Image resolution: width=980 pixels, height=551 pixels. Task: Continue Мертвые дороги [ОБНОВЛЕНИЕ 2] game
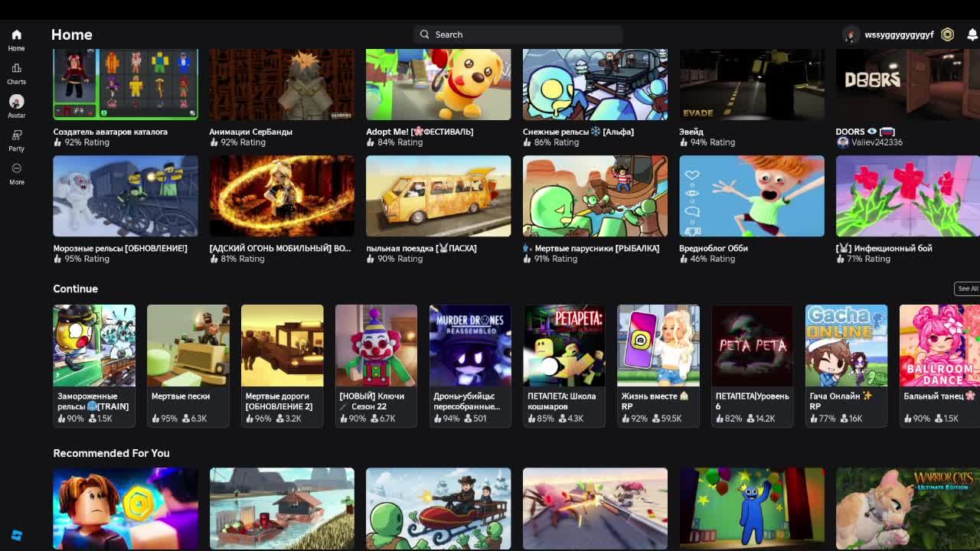283,365
